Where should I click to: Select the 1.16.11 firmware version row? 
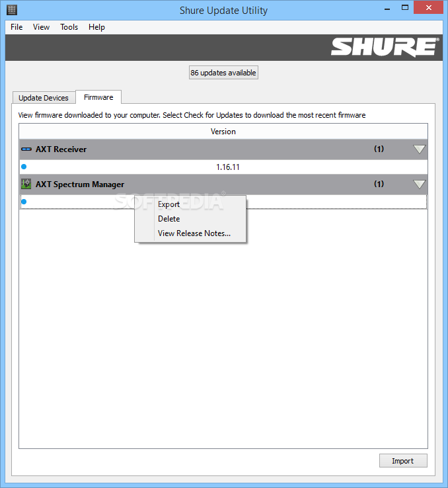pyautogui.click(x=223, y=167)
